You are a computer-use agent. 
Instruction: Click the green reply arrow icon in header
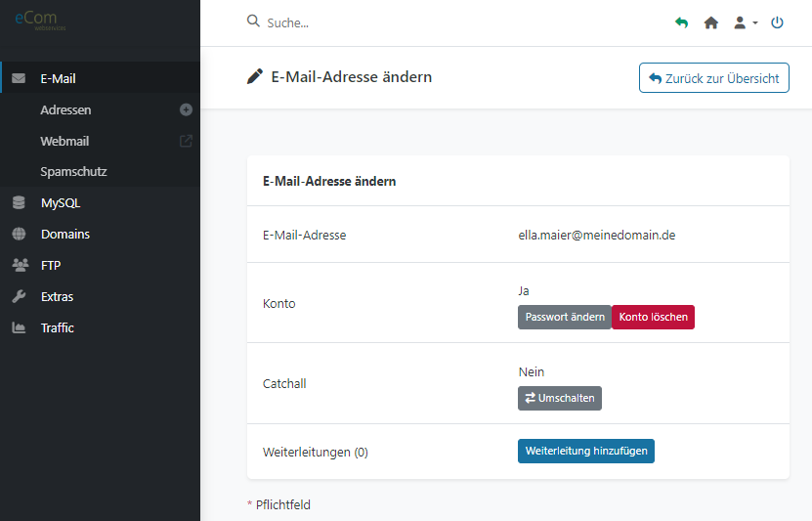(681, 22)
